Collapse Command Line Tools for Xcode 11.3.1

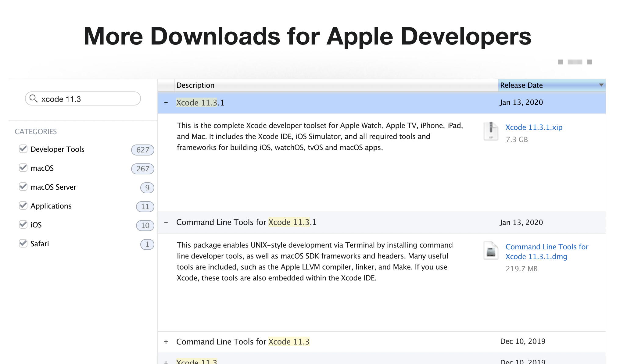166,223
